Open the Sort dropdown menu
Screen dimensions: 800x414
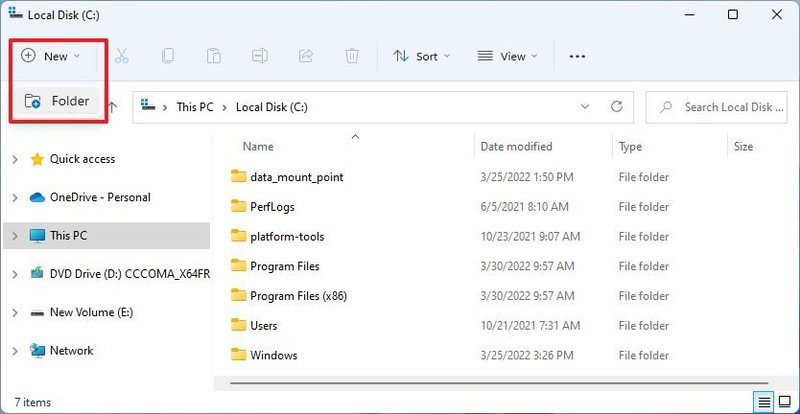421,56
